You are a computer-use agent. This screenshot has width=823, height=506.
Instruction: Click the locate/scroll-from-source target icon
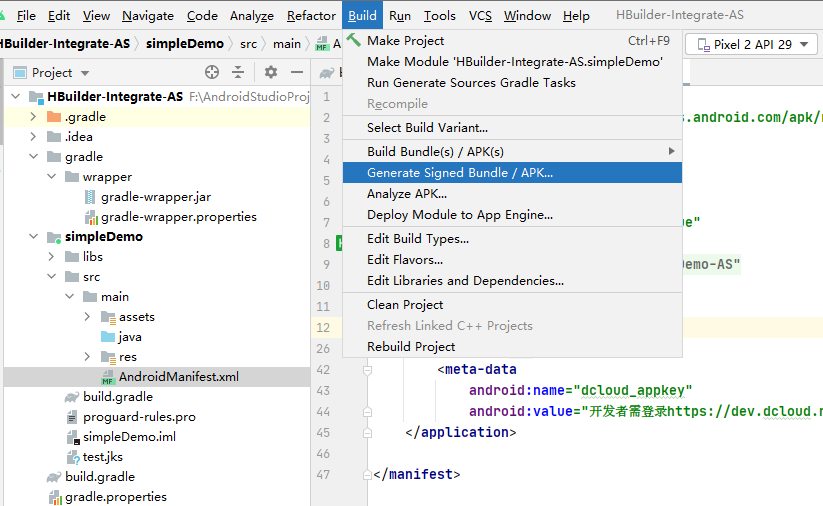tap(212, 72)
